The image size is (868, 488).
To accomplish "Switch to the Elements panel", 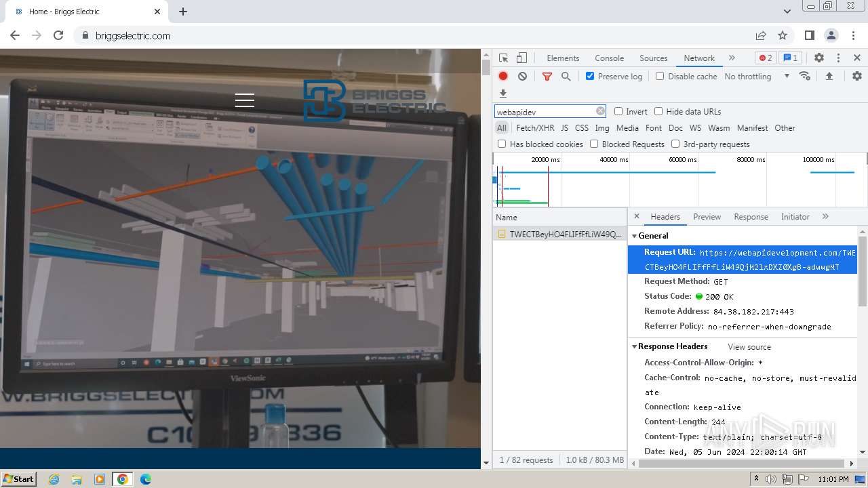I will tap(563, 58).
